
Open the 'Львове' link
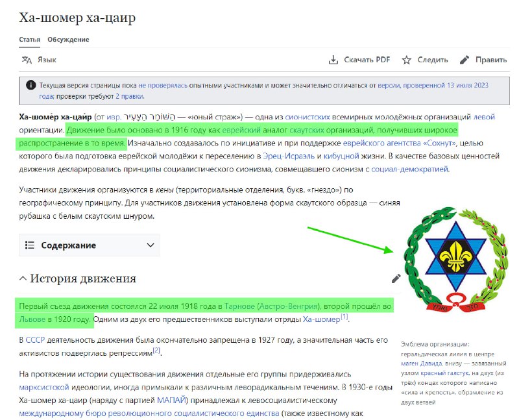(x=32, y=319)
